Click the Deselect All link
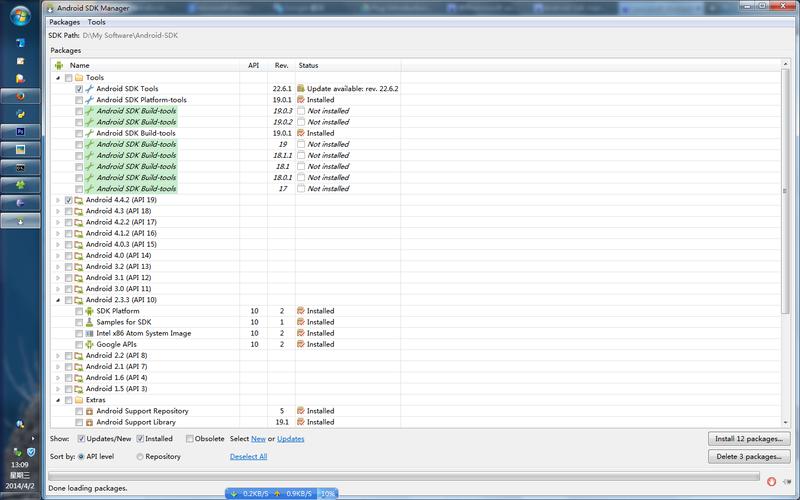Screen dimensions: 800x500 [x=248, y=457]
